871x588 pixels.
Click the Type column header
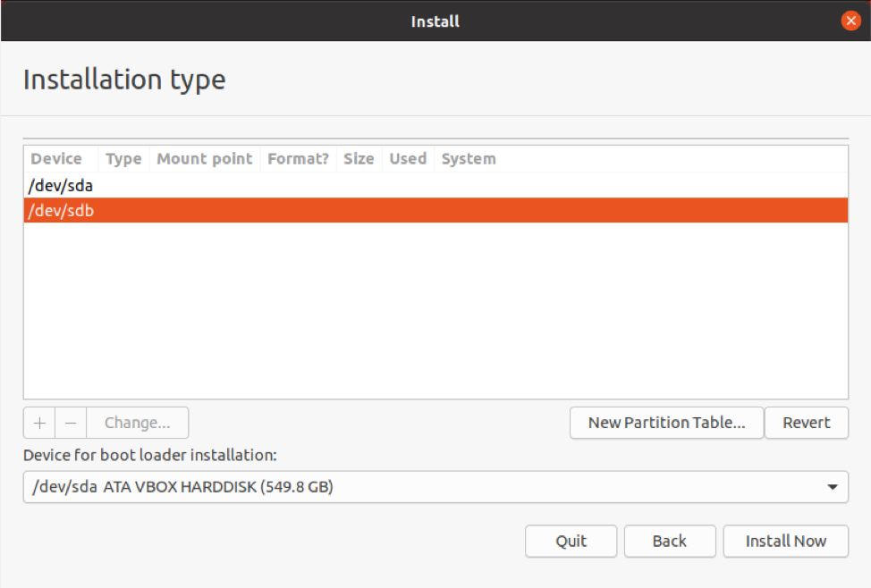coord(123,159)
